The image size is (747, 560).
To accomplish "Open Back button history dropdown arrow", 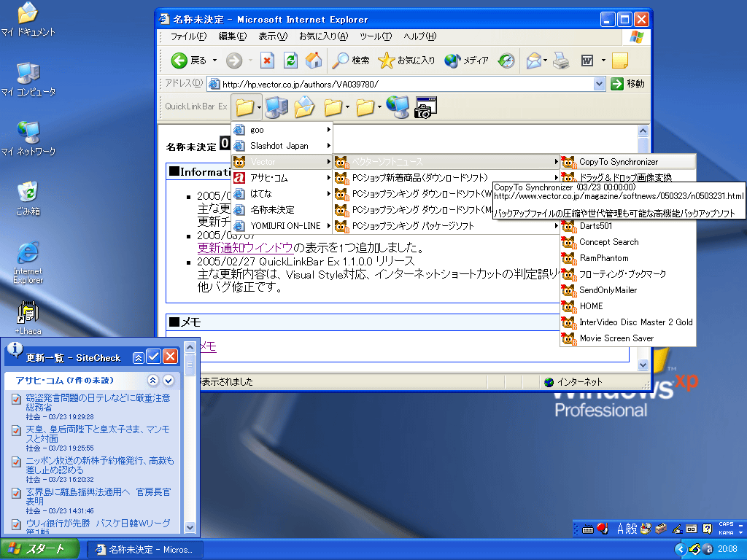I will [x=214, y=61].
